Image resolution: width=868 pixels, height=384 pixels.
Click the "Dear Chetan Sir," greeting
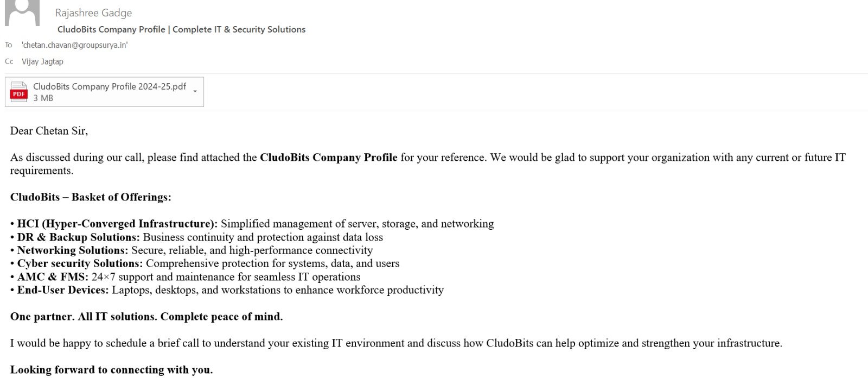(49, 131)
